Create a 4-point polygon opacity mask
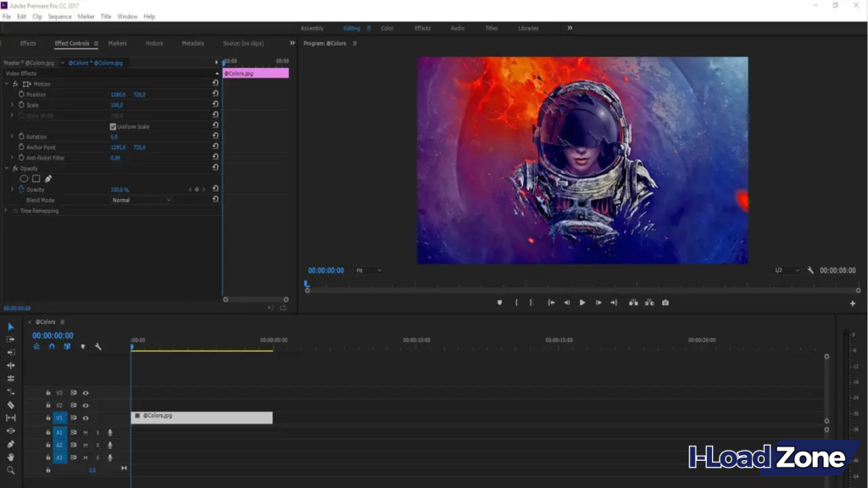Screen dimensions: 868x488 pos(36,179)
